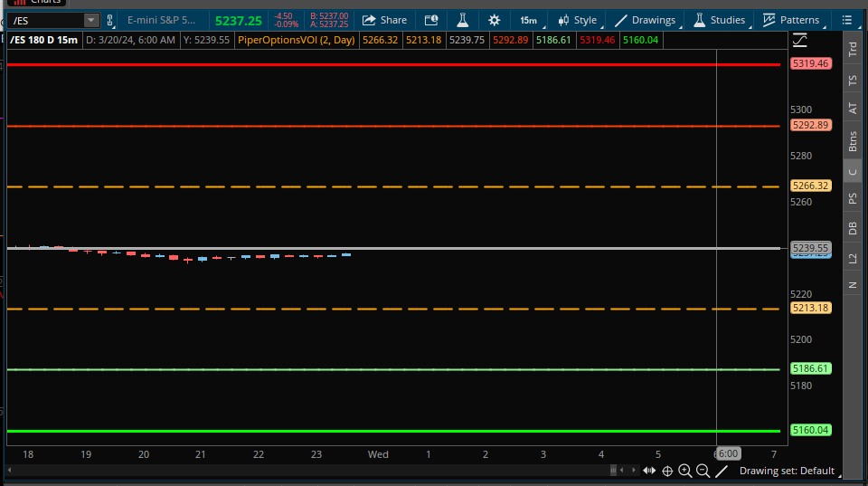The width and height of the screenshot is (868, 486).
Task: Click the 5186.61 price axis label
Action: point(810,368)
